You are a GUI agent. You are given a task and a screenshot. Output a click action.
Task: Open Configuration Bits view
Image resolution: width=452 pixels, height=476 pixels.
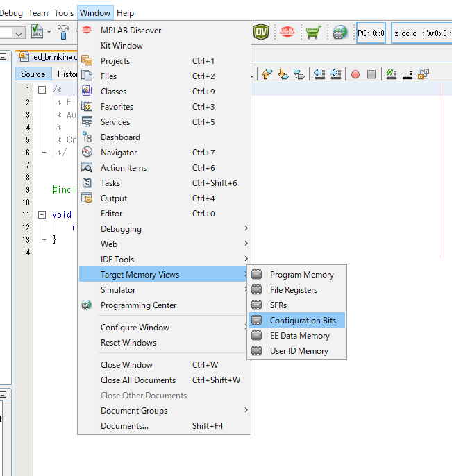[296, 321]
